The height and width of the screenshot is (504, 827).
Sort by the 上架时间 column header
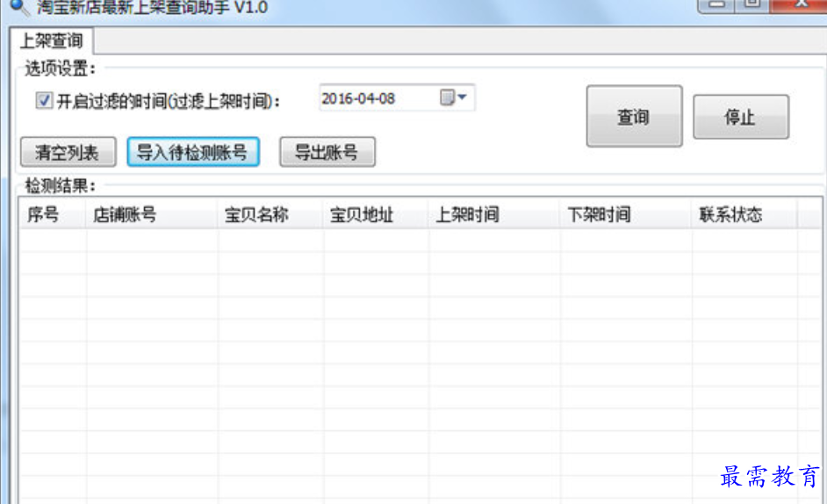pos(494,214)
